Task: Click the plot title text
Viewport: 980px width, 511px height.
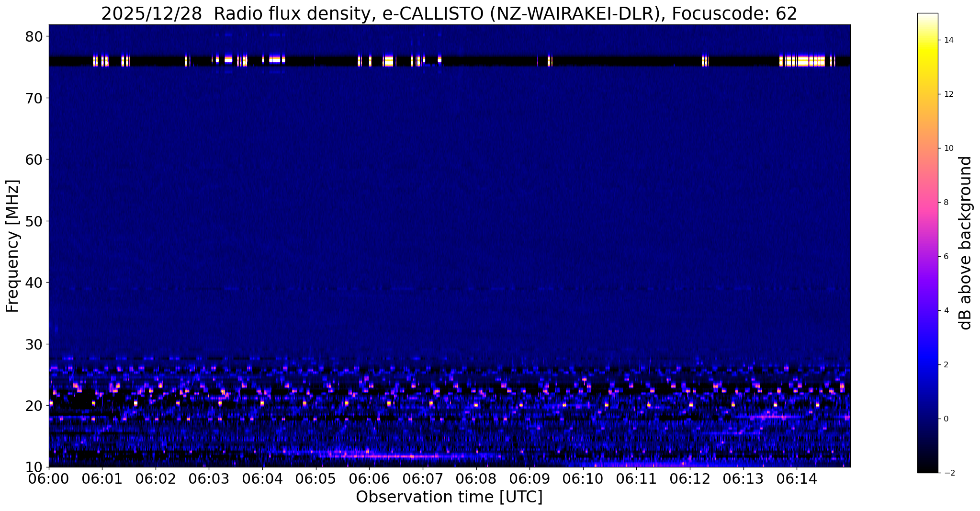Action: pos(449,13)
